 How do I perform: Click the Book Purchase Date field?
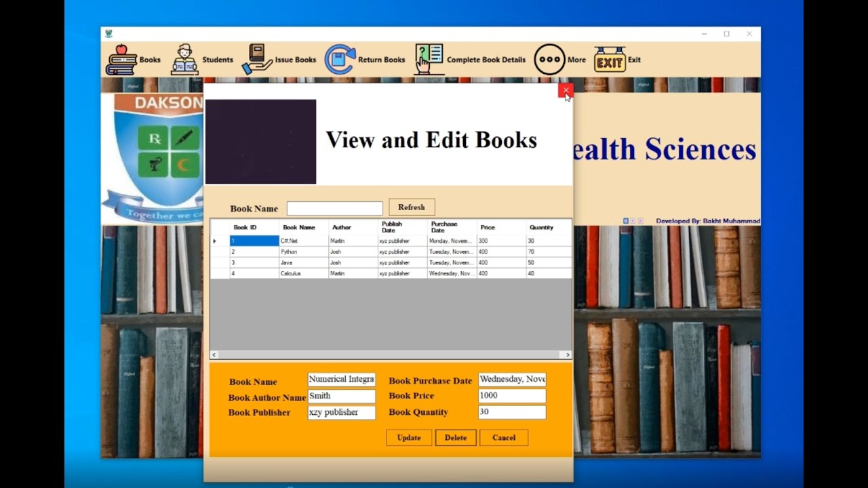(x=512, y=380)
